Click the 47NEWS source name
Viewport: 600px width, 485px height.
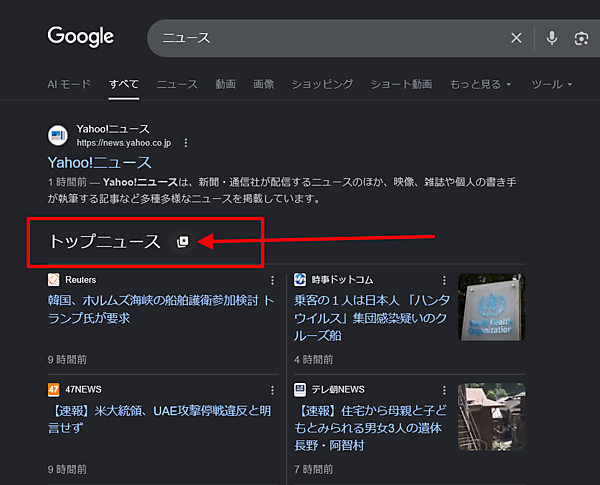[x=83, y=390]
